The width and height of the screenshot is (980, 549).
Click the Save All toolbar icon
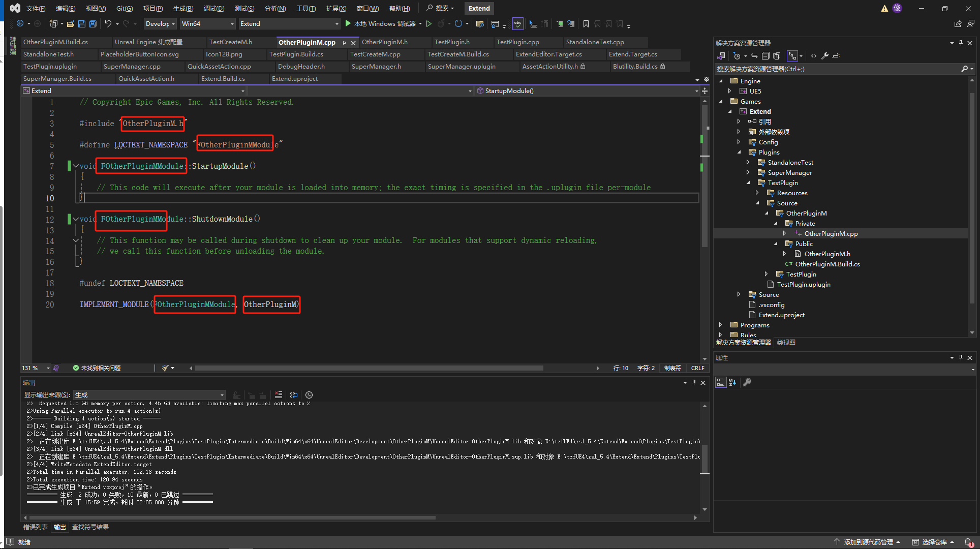pyautogui.click(x=93, y=24)
